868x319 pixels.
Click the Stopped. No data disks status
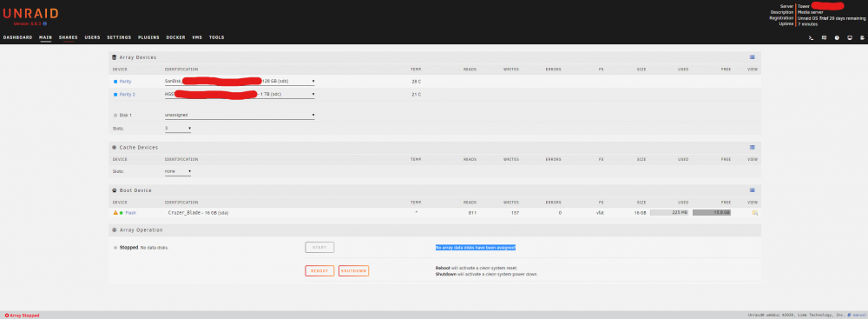pyautogui.click(x=144, y=248)
